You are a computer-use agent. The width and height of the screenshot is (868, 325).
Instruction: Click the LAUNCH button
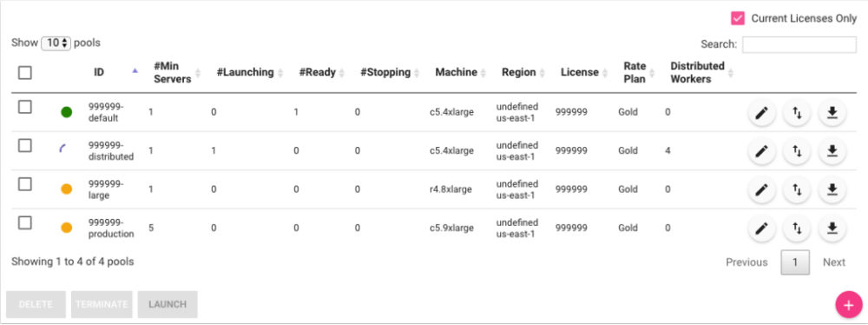(x=168, y=304)
